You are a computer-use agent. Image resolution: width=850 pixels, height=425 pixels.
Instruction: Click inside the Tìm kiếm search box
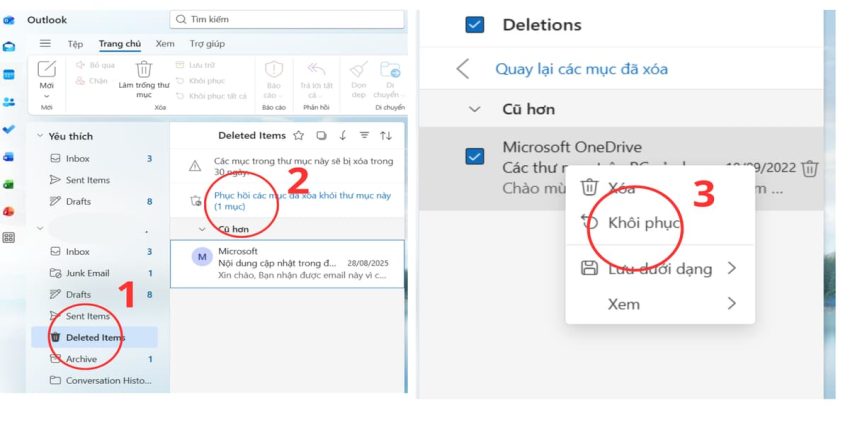(287, 20)
